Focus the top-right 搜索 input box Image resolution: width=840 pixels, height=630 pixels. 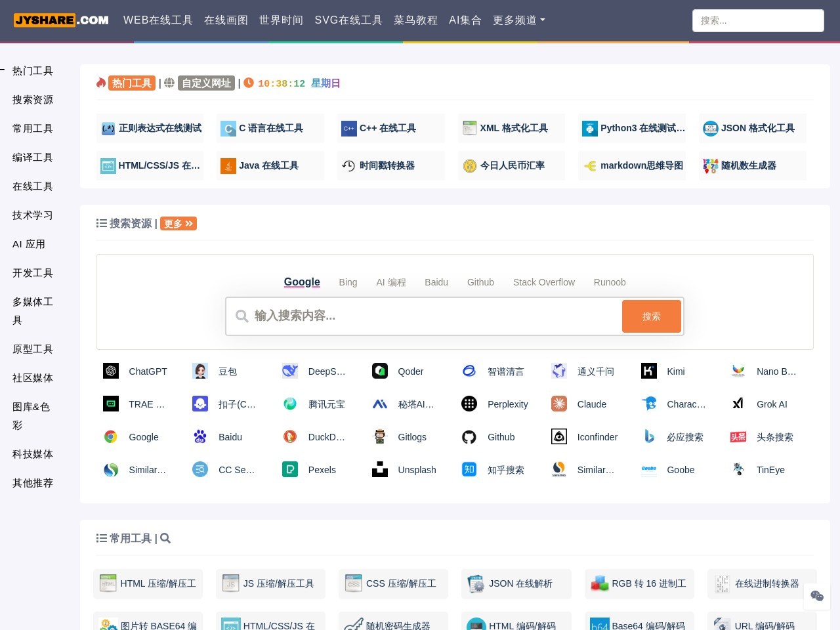click(757, 21)
